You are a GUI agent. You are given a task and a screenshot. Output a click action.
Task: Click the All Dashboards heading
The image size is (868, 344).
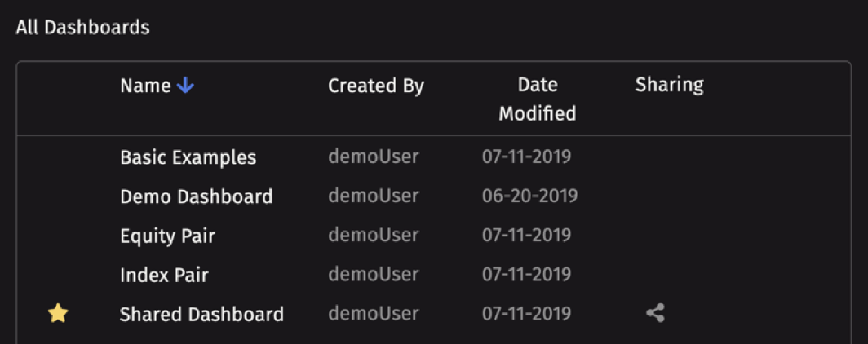pyautogui.click(x=83, y=27)
